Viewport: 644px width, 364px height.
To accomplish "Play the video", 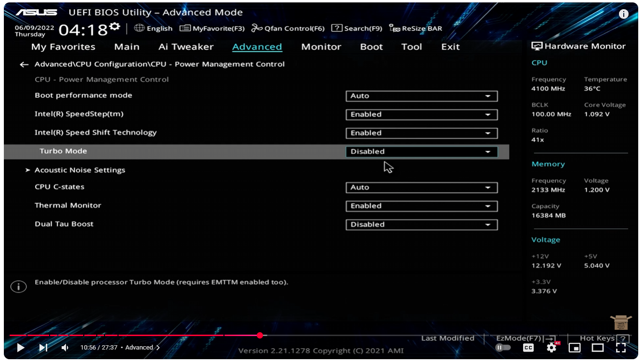I will click(20, 347).
